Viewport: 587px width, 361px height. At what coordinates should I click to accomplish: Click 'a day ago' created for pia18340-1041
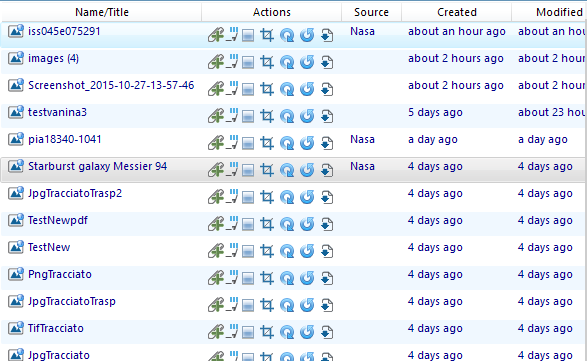(433, 139)
